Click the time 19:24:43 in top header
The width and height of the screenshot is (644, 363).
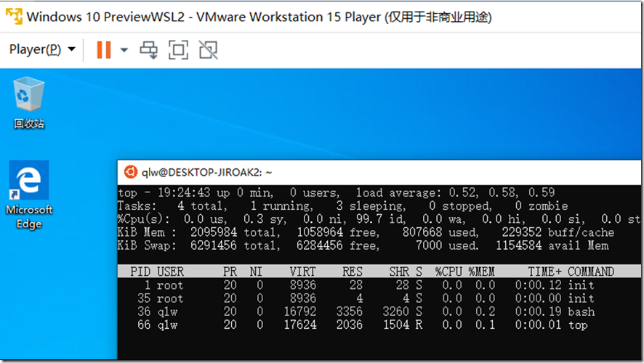(x=184, y=192)
